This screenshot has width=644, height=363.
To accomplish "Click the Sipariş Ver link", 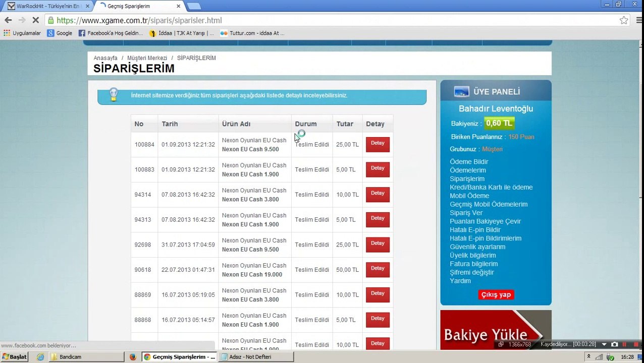I will pyautogui.click(x=466, y=213).
